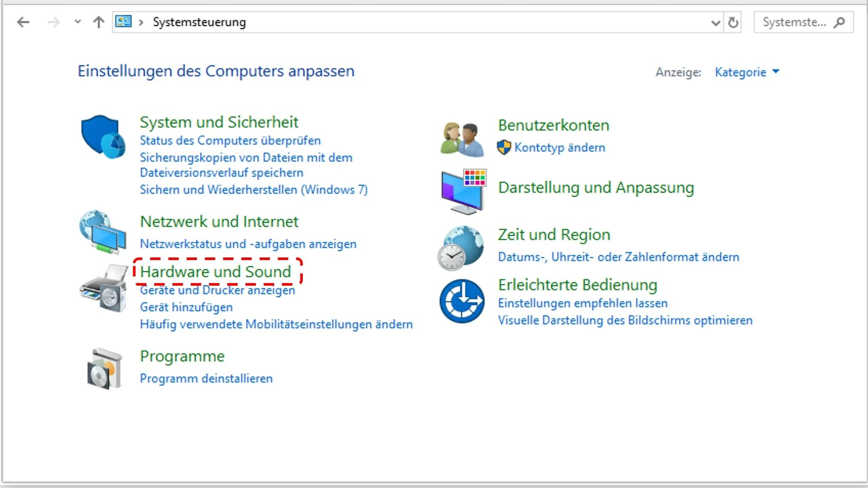Click Programm deinstallieren link

click(206, 379)
